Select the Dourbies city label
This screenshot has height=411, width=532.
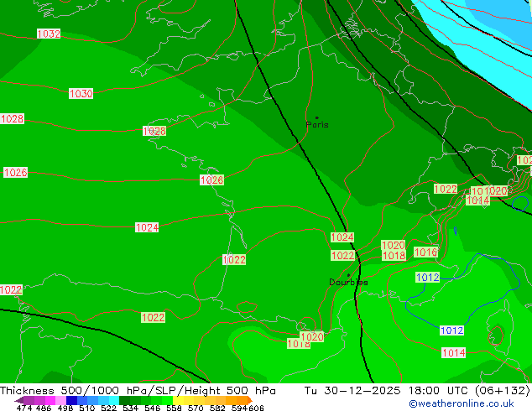[x=348, y=282]
